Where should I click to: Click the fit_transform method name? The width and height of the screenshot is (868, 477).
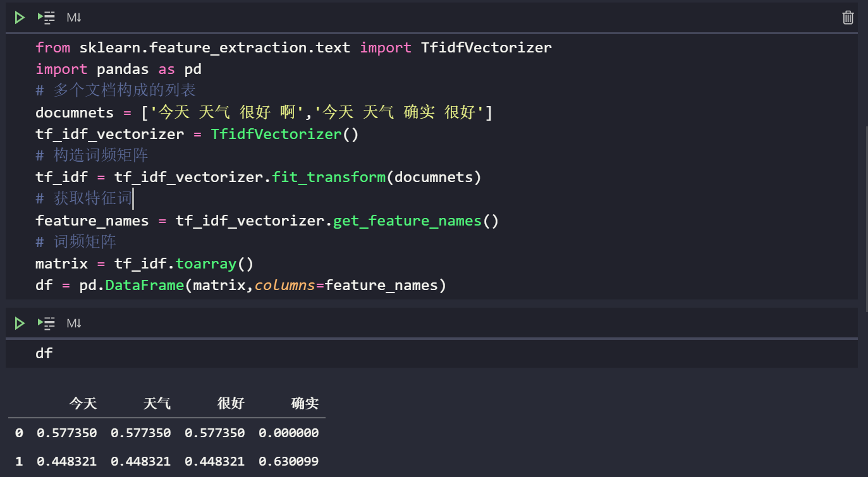[328, 176]
